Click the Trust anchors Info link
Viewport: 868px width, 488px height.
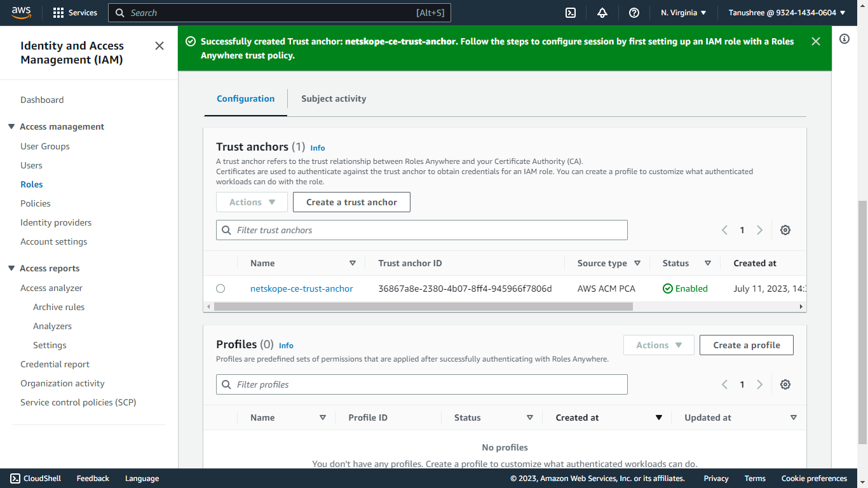click(x=318, y=148)
